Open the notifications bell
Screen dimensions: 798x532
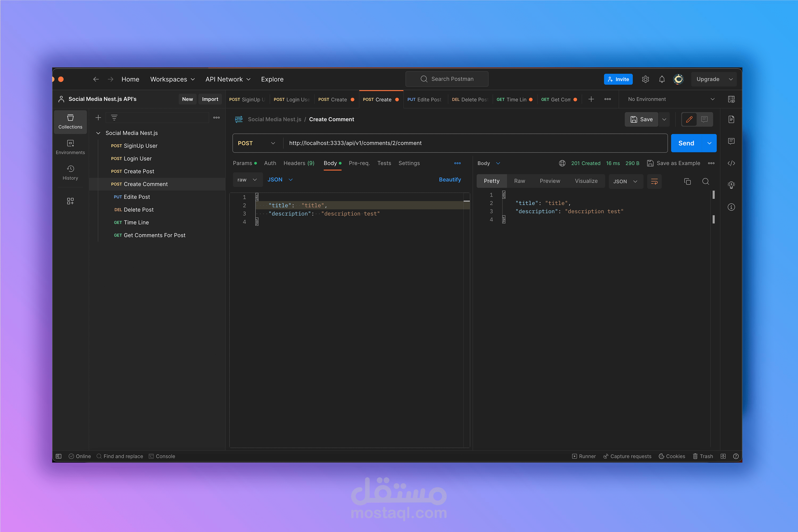pyautogui.click(x=662, y=79)
